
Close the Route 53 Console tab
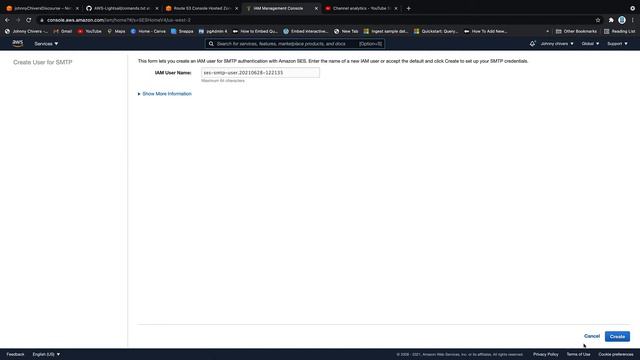[x=236, y=8]
